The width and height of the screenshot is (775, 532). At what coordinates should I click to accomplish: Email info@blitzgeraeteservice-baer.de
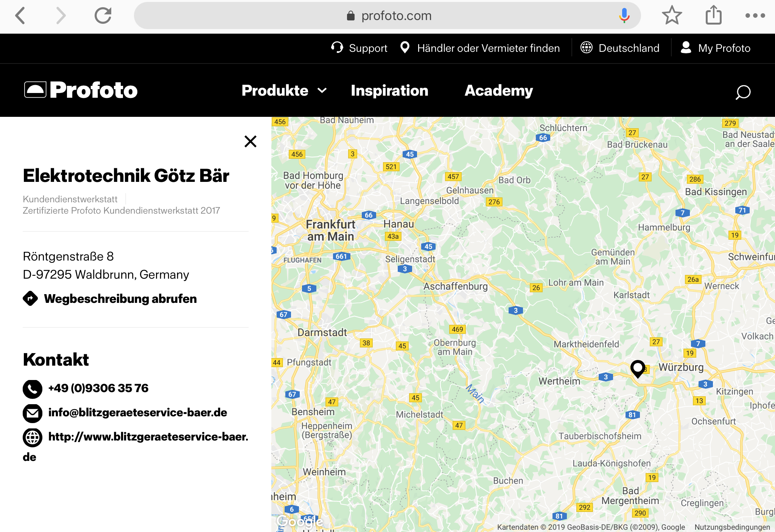[x=138, y=412]
